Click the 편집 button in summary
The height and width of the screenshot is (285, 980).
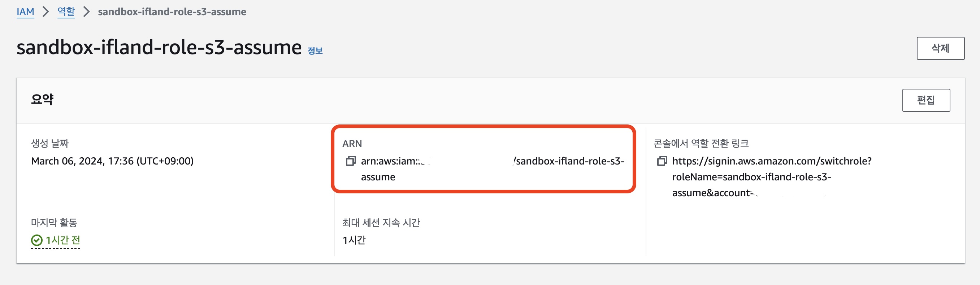pyautogui.click(x=926, y=100)
